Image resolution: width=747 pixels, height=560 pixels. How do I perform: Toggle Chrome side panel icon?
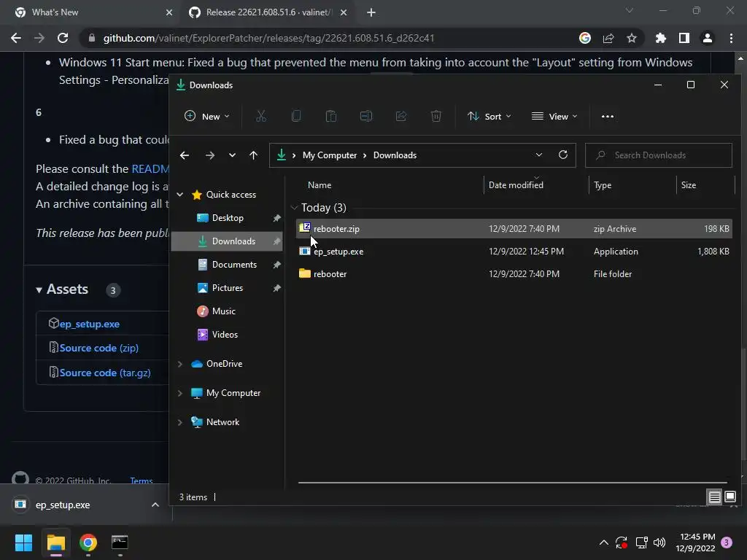tap(684, 38)
